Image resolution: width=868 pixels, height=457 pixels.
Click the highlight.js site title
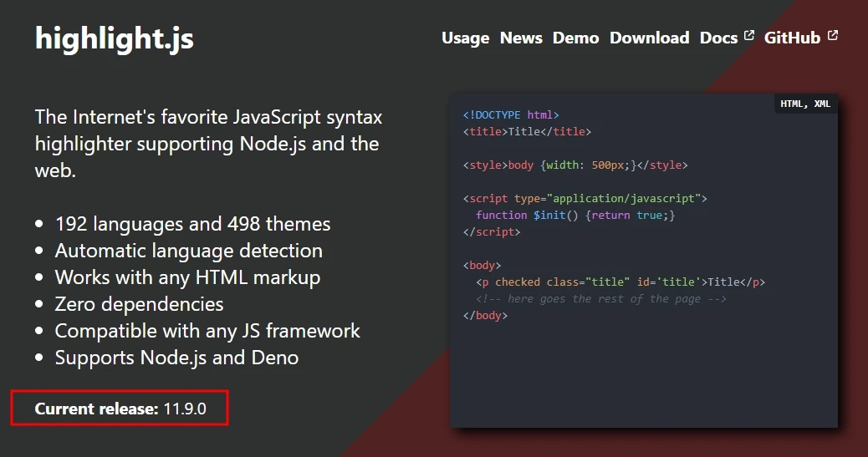115,38
